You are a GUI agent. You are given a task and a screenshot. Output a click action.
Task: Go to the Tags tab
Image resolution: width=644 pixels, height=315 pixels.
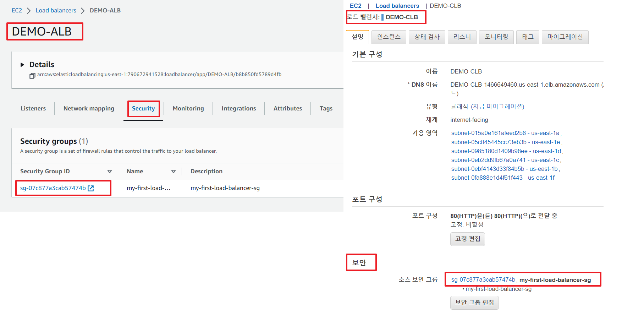(x=326, y=108)
